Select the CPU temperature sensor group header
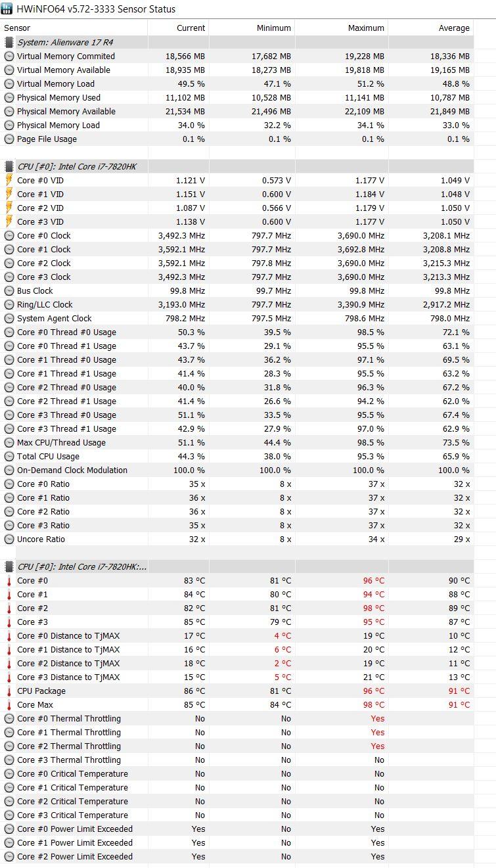The image size is (496, 868). 82,566
